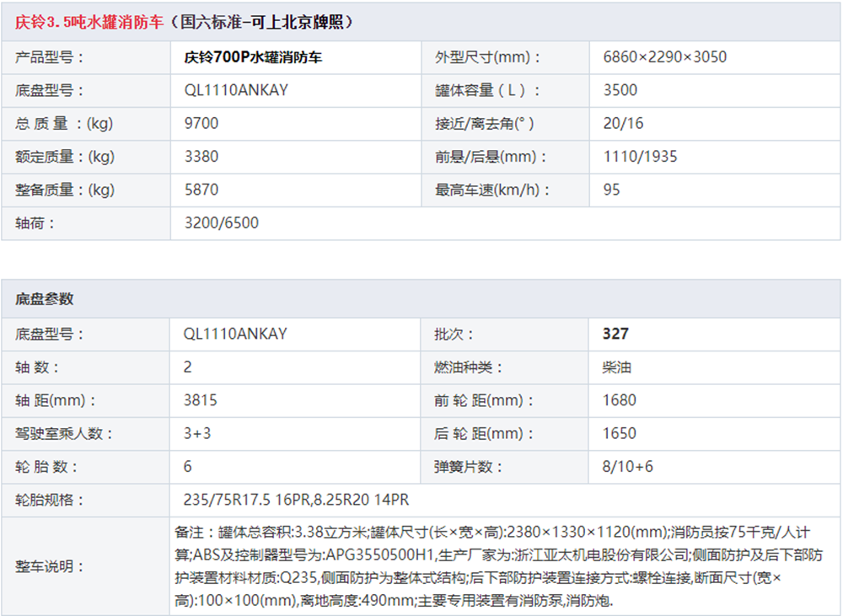The height and width of the screenshot is (616, 843).
Task: Click the 前轮距(mm) label
Action: click(483, 400)
